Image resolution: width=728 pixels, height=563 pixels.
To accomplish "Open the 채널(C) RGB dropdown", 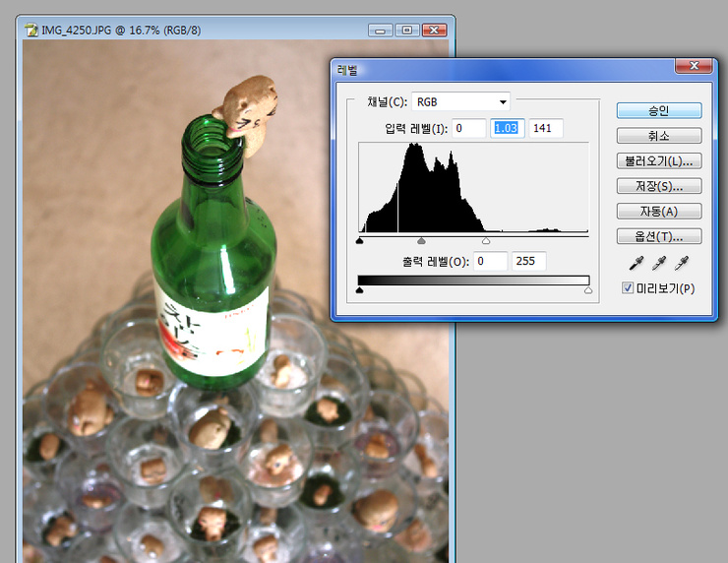I will coord(460,101).
